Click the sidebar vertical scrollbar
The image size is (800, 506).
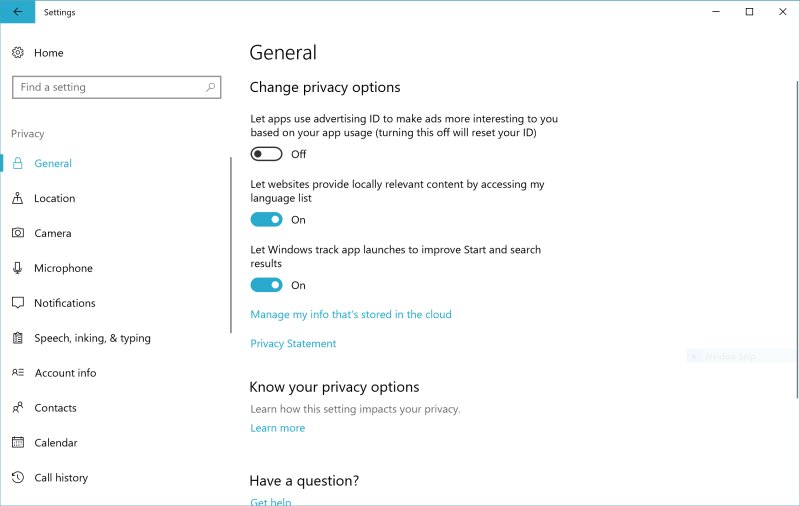point(231,245)
